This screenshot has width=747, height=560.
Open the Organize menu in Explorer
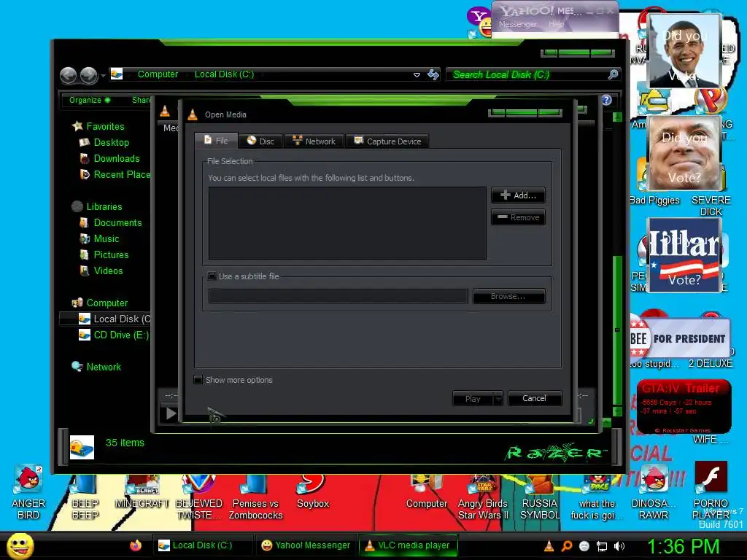[x=90, y=100]
